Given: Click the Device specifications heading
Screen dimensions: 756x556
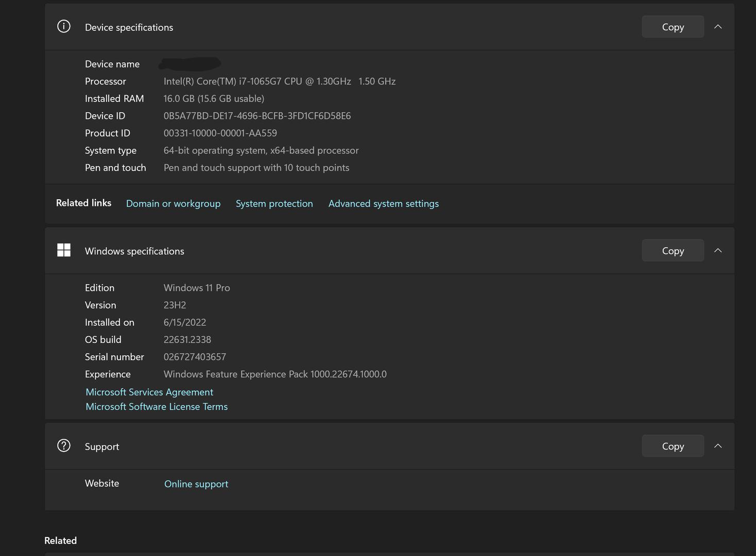Looking at the screenshot, I should [129, 27].
